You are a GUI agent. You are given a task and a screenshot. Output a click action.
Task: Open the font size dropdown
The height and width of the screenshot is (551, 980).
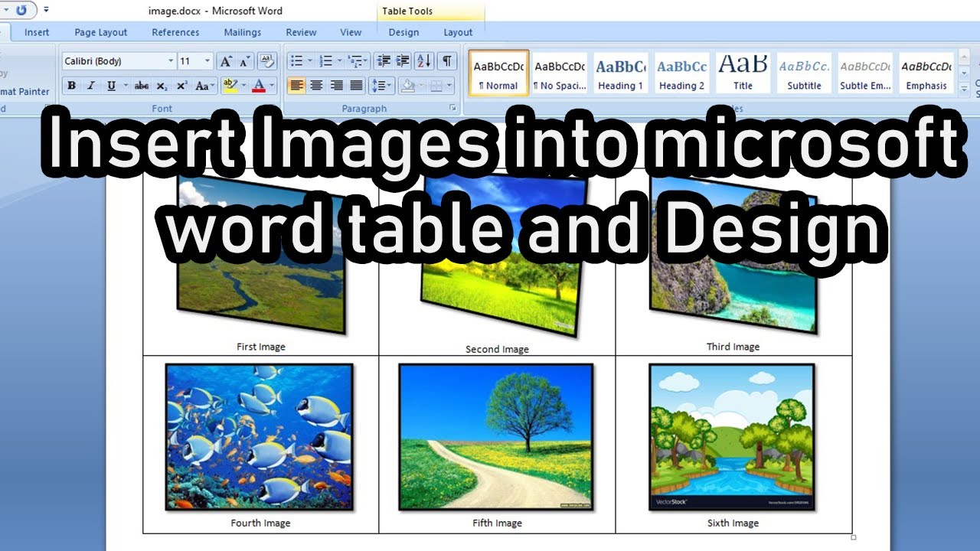point(207,61)
